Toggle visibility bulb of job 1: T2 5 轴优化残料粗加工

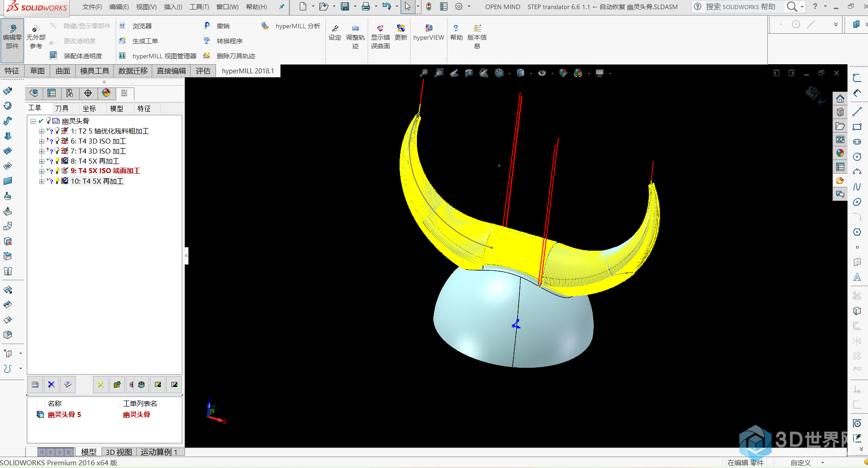[57, 131]
